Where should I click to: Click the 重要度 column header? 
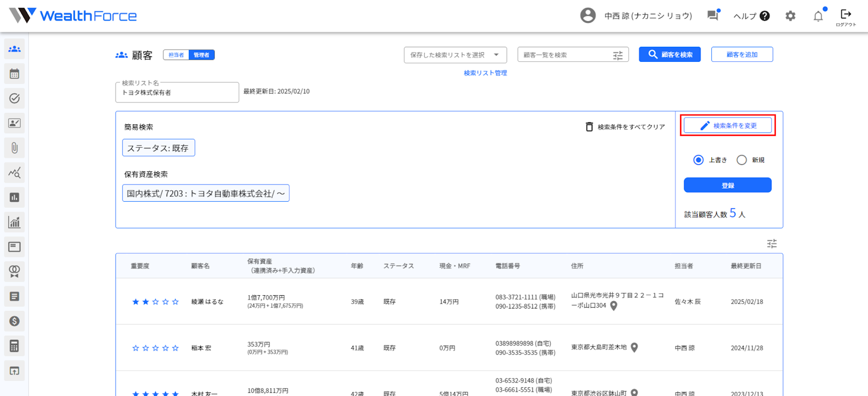pyautogui.click(x=140, y=266)
